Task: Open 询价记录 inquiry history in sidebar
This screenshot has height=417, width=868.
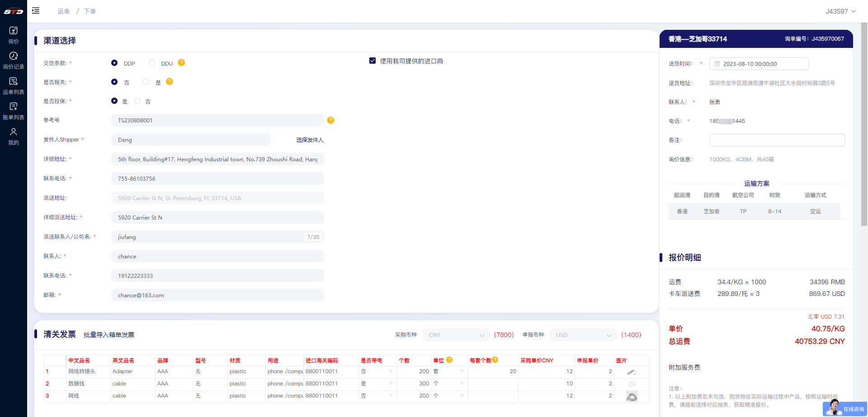Action: point(14,60)
